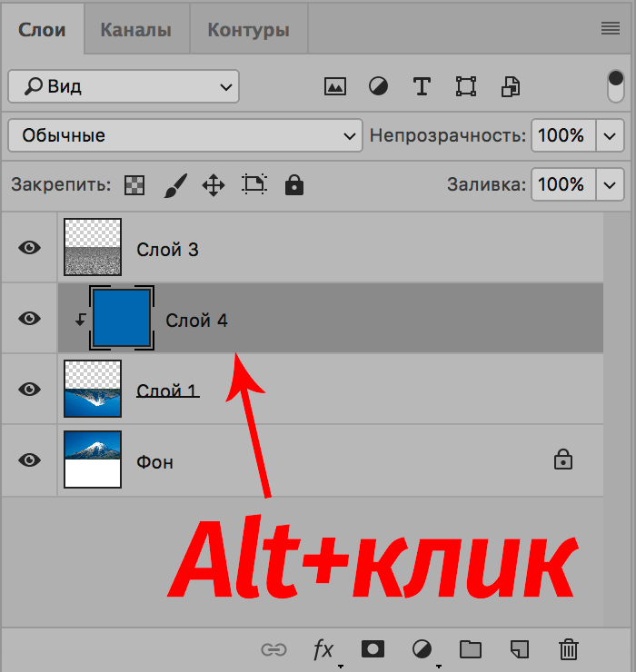Viewport: 636px width, 672px height.
Task: Open the Вид filter type dropdown
Action: 124,87
